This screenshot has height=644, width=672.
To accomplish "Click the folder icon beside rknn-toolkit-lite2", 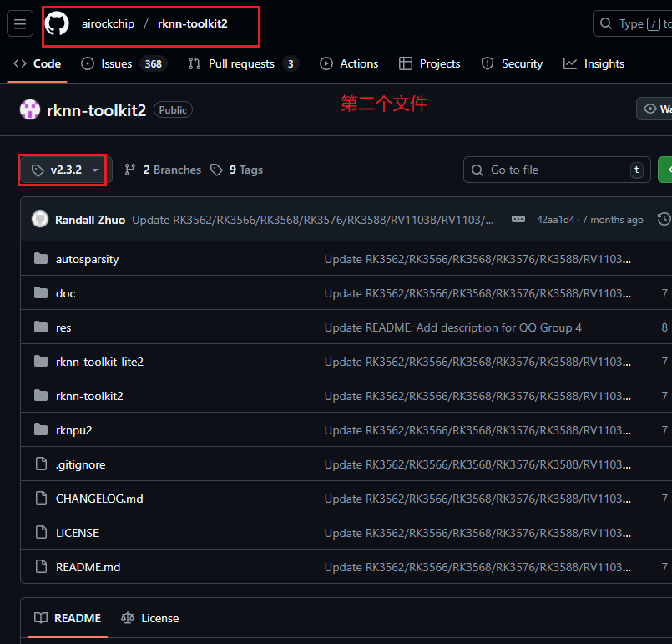I will tap(41, 361).
